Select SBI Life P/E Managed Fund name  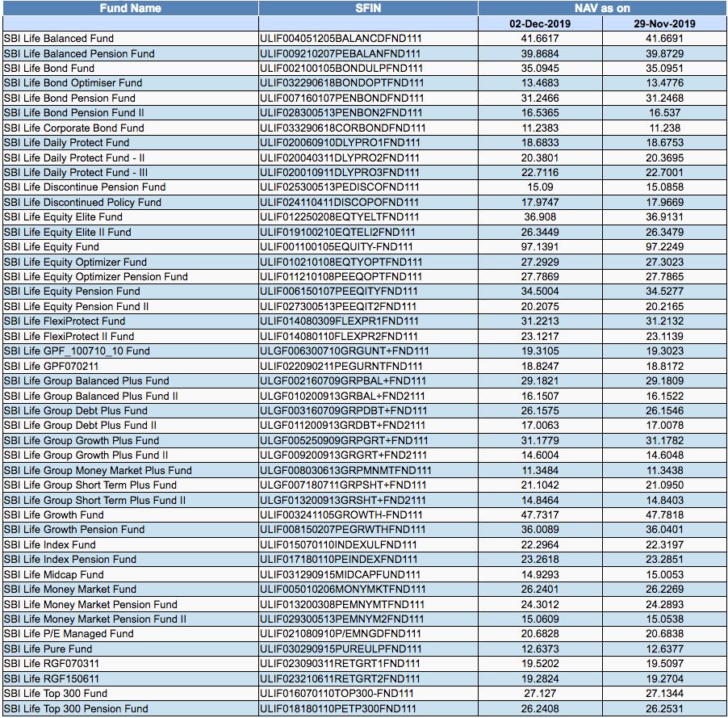coord(69,634)
